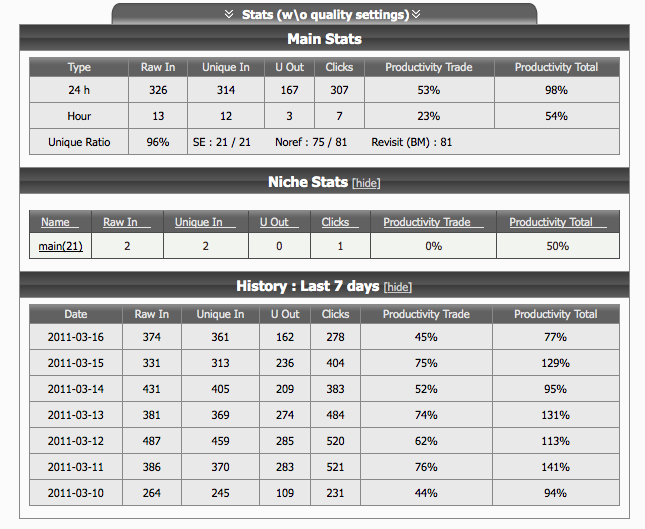Open the main(21) niche link
The image size is (645, 529).
click(x=60, y=246)
